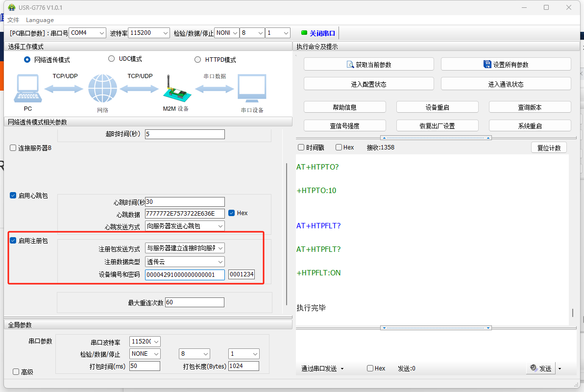Click the PC laptop image
Screen dimensions: 584x392
coord(27,90)
